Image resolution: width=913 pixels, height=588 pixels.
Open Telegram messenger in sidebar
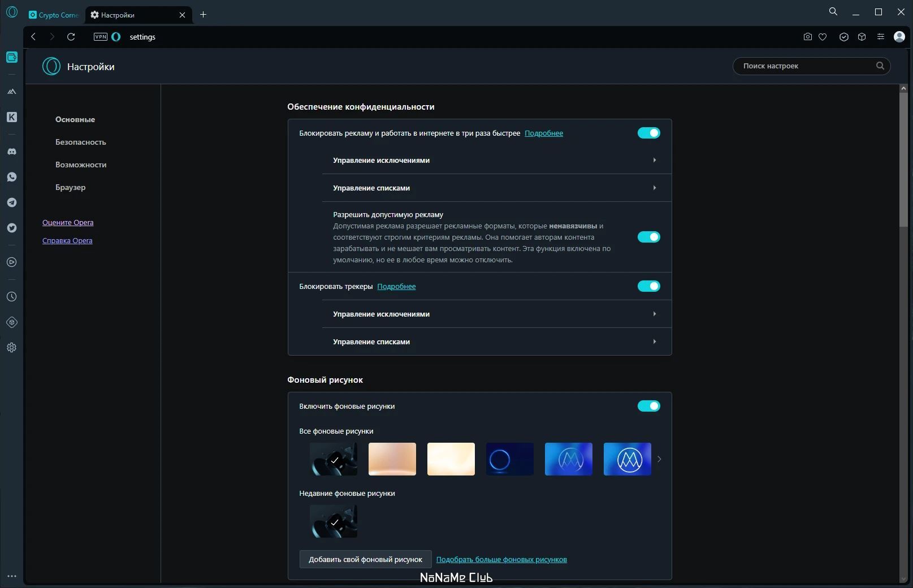(11, 202)
